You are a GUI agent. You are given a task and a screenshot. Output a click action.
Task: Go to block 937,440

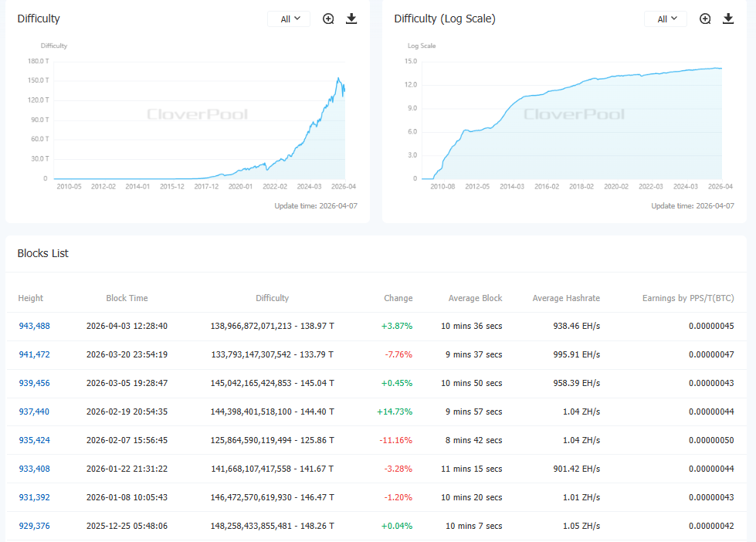coord(34,412)
